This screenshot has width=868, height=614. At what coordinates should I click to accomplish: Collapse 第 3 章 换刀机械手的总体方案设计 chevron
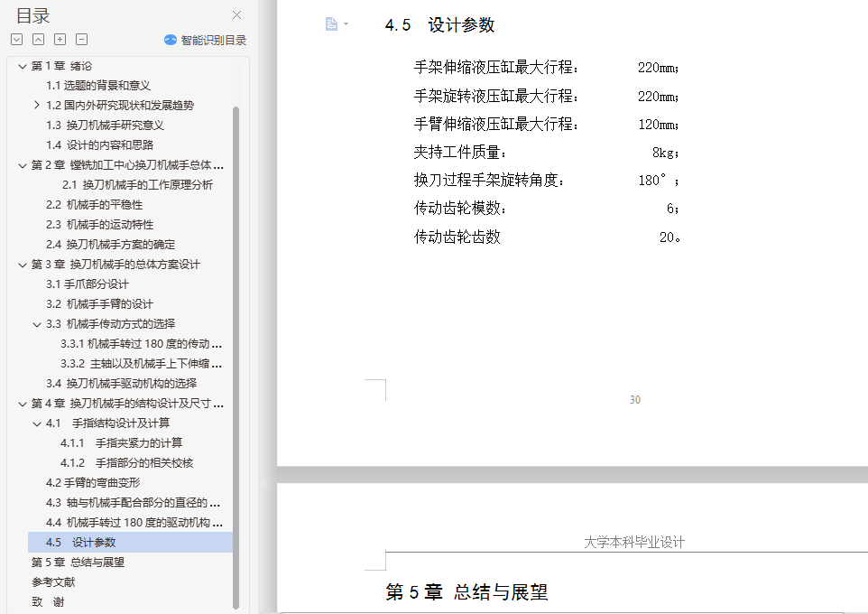pos(23,265)
